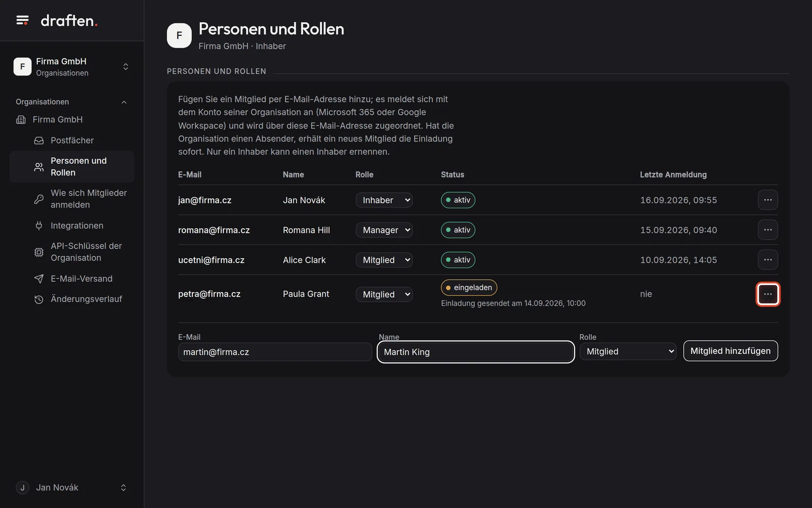
Task: Click the J avatar for Jan Novák
Action: 22,488
